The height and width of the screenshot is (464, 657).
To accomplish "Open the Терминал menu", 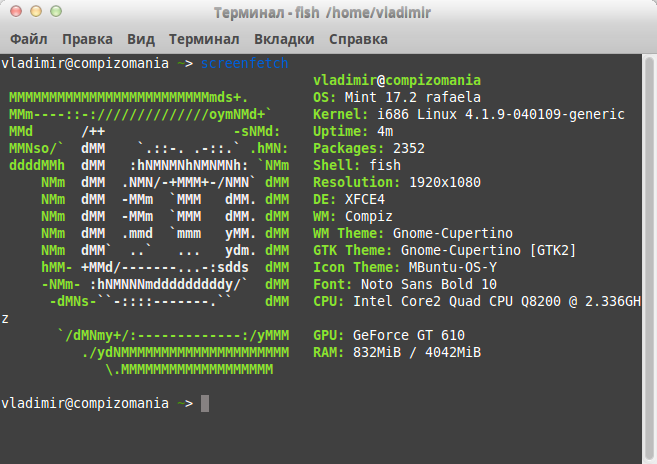I will [204, 39].
